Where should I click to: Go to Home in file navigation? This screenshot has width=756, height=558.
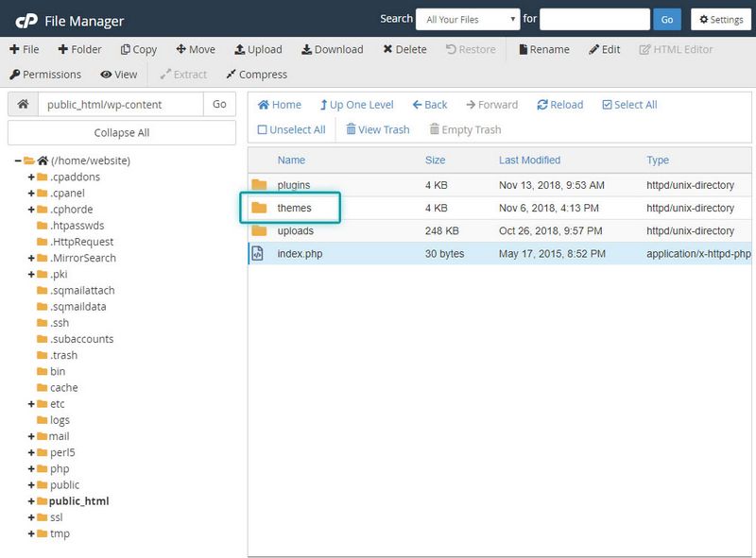pos(280,105)
